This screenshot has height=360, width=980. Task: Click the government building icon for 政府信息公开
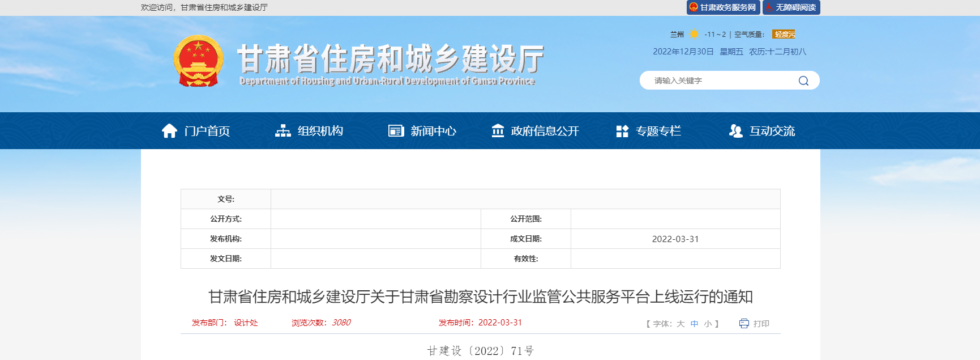(498, 131)
